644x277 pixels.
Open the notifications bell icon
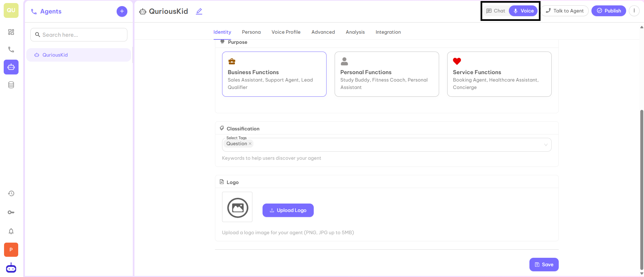[11, 231]
